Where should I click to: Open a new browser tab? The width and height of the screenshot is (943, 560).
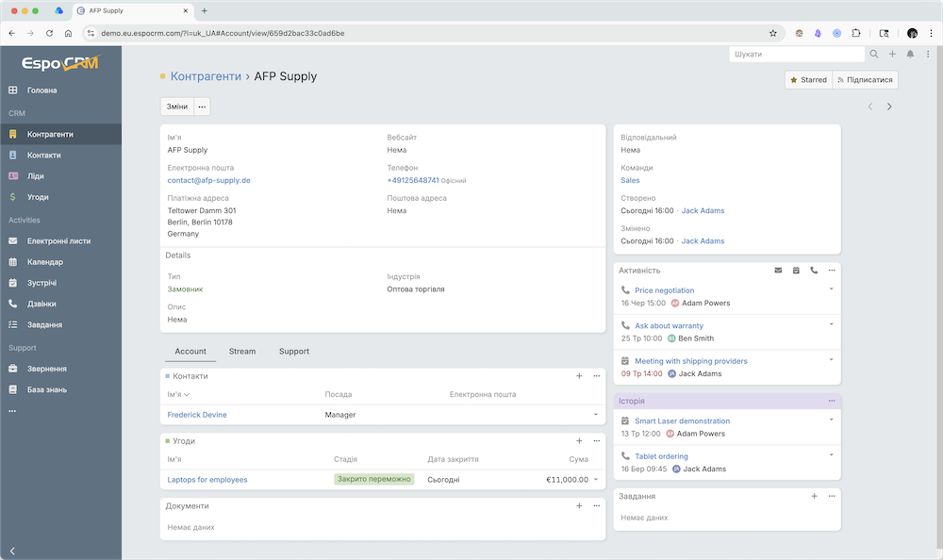pyautogui.click(x=205, y=10)
